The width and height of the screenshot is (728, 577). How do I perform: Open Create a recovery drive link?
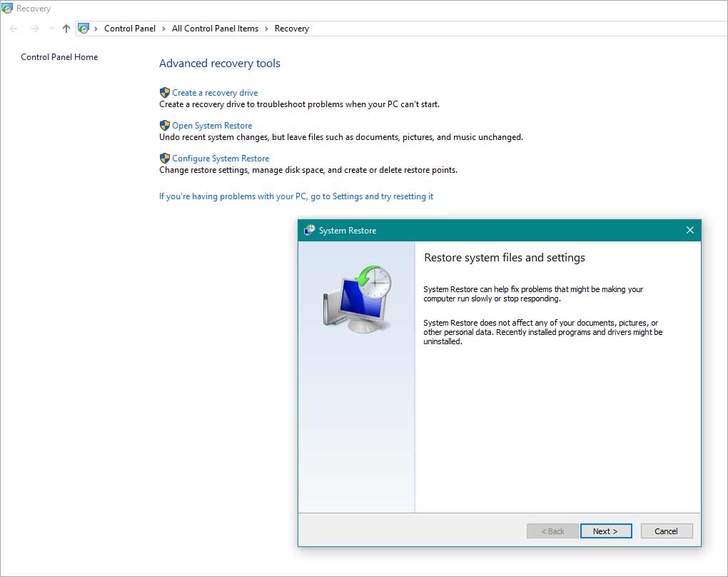point(215,93)
